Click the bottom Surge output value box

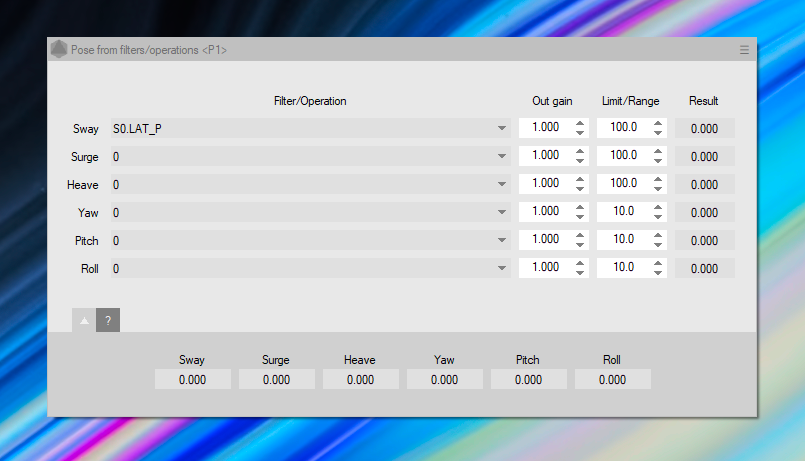pyautogui.click(x=277, y=379)
